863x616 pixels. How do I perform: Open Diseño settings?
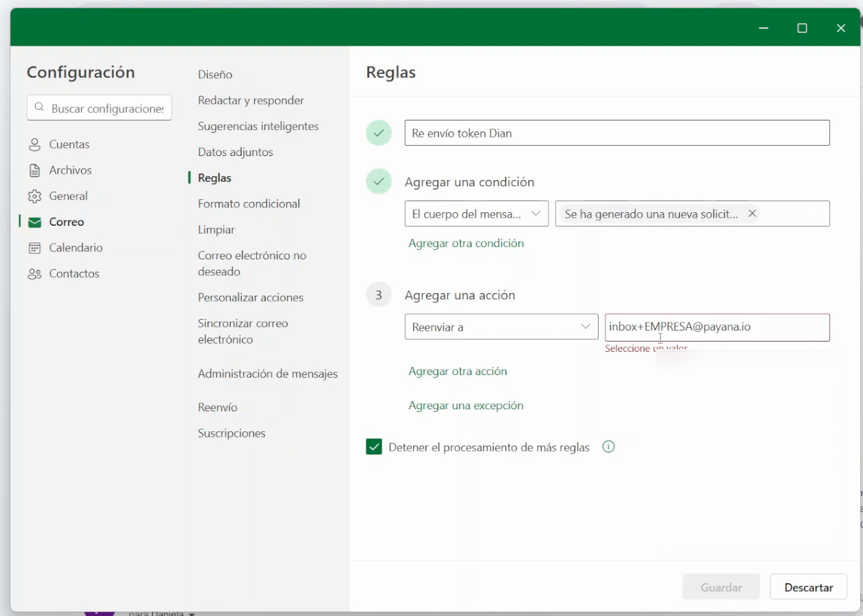[215, 75]
